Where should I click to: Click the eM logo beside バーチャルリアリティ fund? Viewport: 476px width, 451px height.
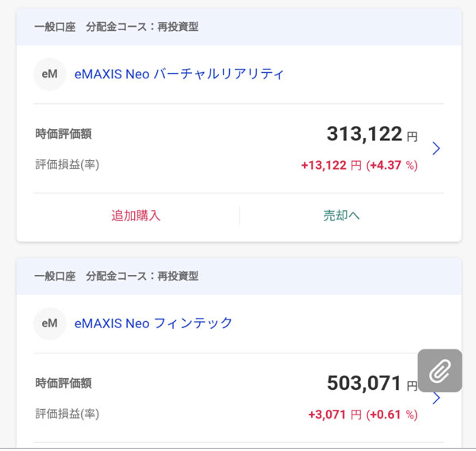click(x=49, y=75)
